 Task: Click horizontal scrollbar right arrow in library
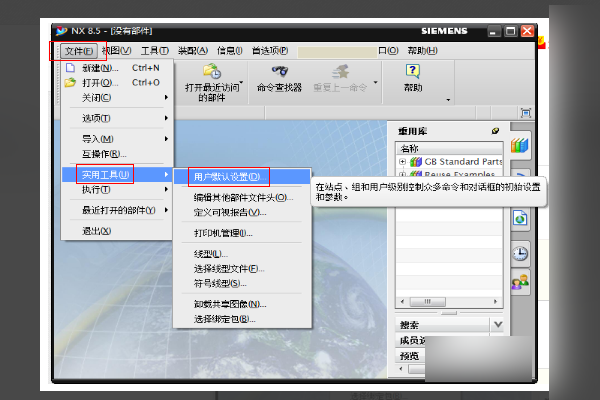click(496, 302)
